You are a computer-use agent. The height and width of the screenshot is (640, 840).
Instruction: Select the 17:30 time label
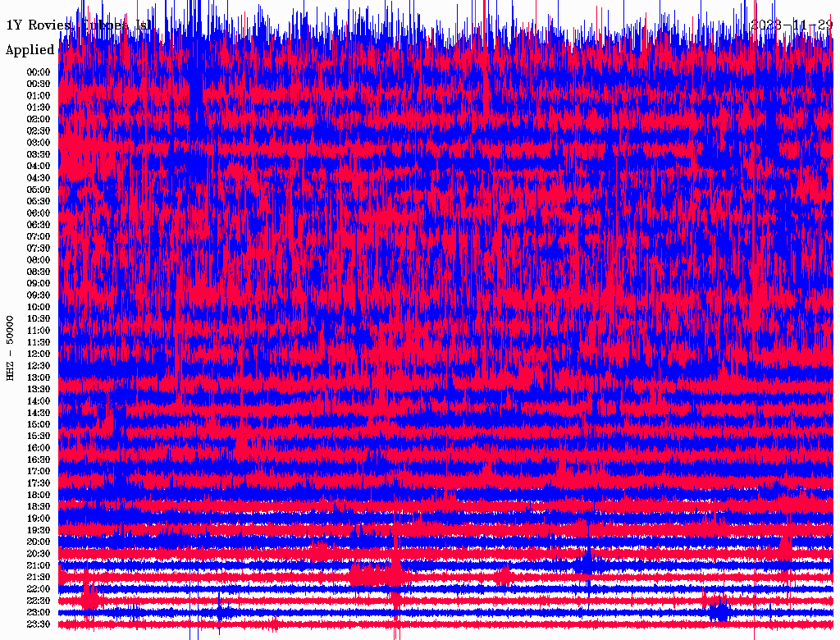[x=39, y=483]
